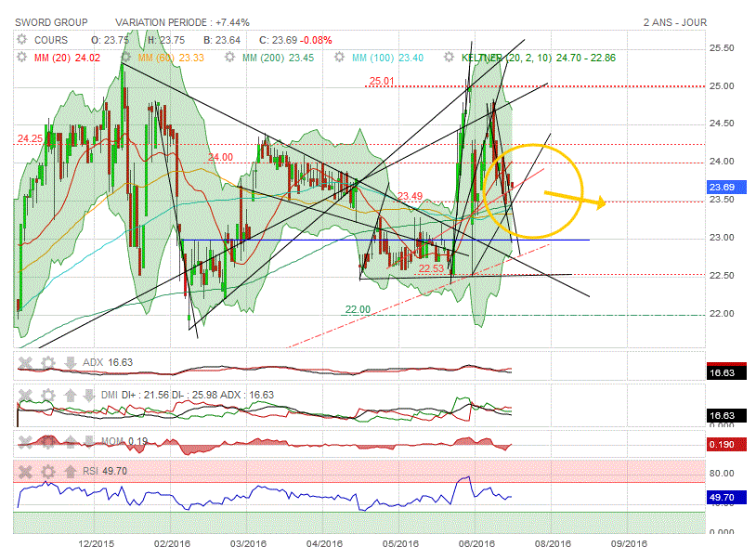Click the blue 23.69 current price tag
This screenshot has width=756, height=560.
tap(726, 187)
